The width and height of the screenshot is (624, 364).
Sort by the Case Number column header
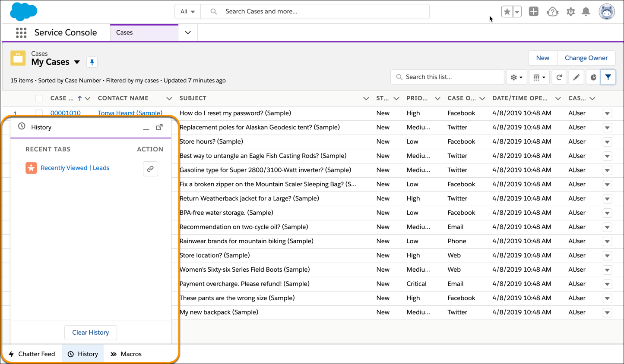(x=62, y=98)
